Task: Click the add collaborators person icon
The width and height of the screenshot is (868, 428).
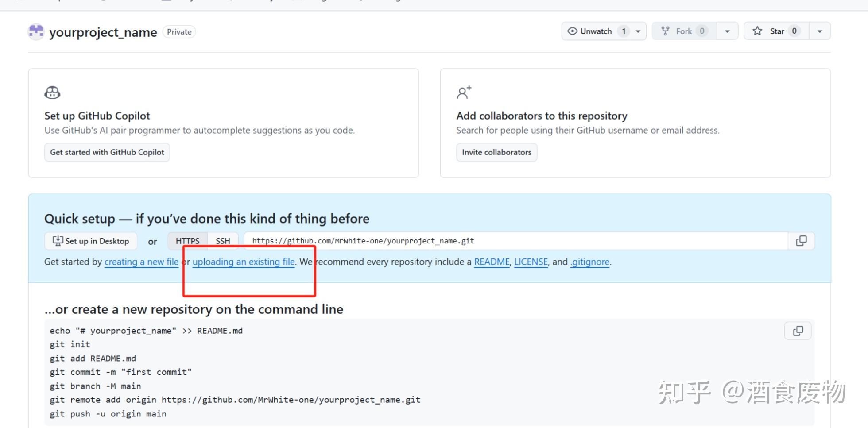Action: point(464,93)
